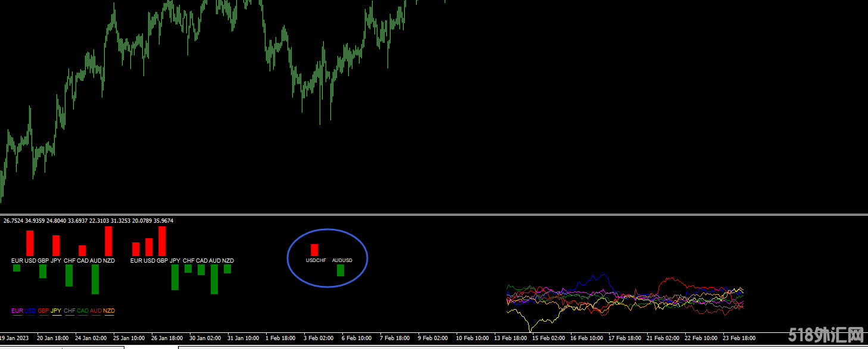
Task: Click the 23 Feb 18:00 time label
Action: (739, 338)
